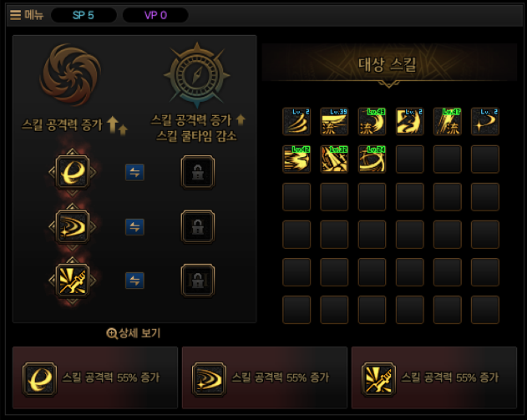The height and width of the screenshot is (420, 527).
Task: Click the third sword burst skill slot
Action: pyautogui.click(x=73, y=281)
